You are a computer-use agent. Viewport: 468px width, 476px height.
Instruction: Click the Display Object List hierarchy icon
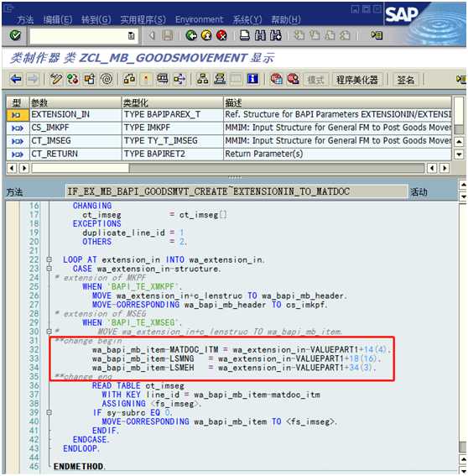click(202, 80)
